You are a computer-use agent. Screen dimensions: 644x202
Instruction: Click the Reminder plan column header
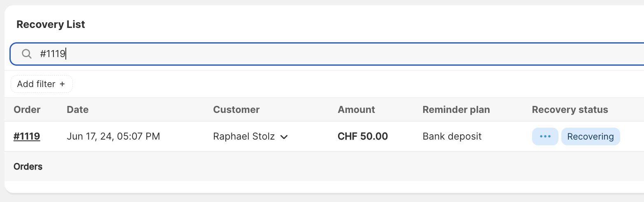pyautogui.click(x=456, y=110)
